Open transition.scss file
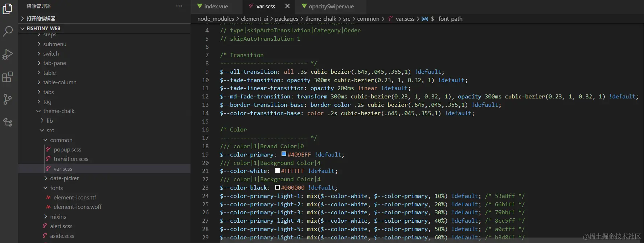644x243 pixels. [104, 159]
